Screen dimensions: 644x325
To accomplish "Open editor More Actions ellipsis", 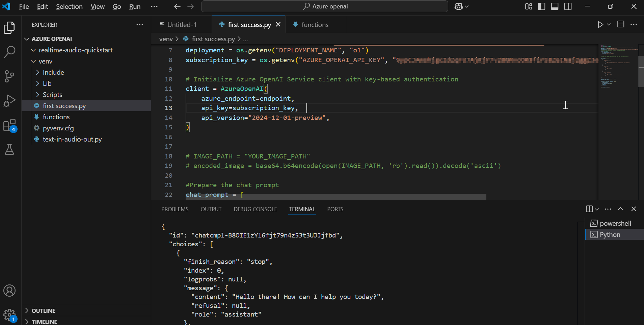I will pyautogui.click(x=634, y=24).
